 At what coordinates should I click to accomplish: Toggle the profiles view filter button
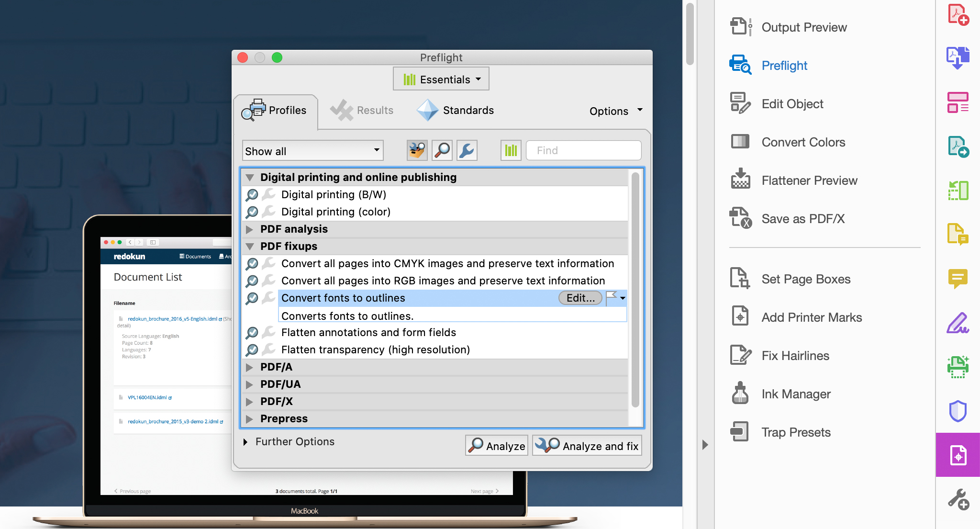(x=417, y=150)
